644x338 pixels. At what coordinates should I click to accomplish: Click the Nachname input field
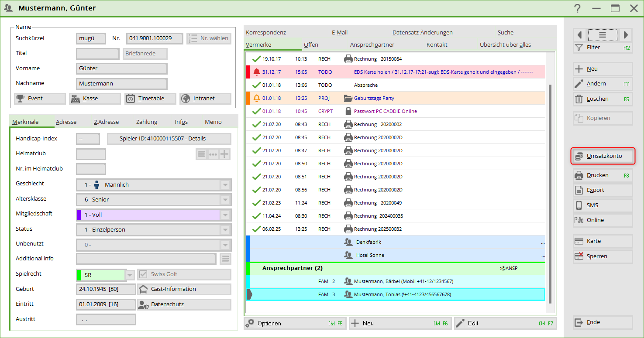[121, 84]
